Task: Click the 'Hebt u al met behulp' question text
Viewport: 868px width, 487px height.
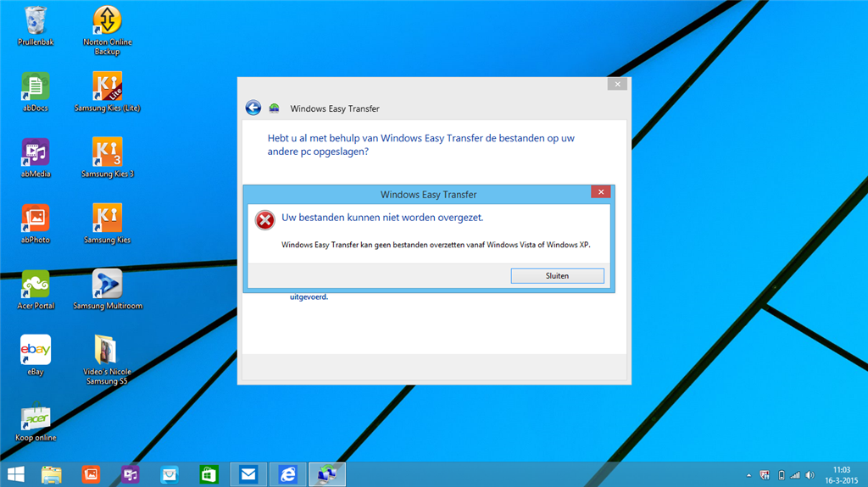Action: [420, 145]
